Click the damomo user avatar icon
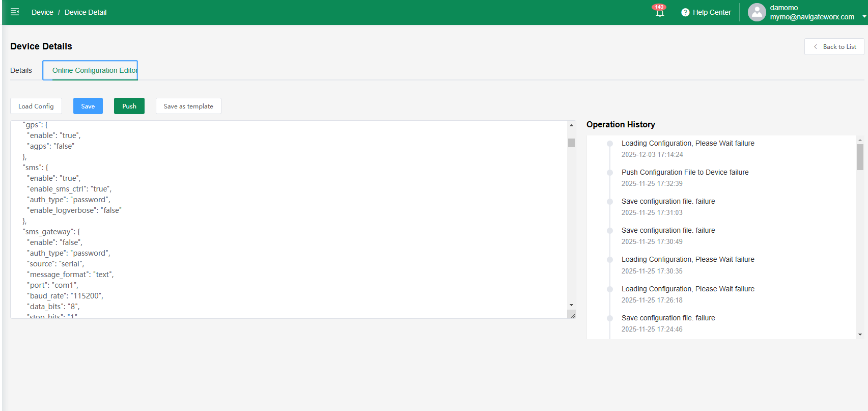The height and width of the screenshot is (411, 868). coord(757,12)
